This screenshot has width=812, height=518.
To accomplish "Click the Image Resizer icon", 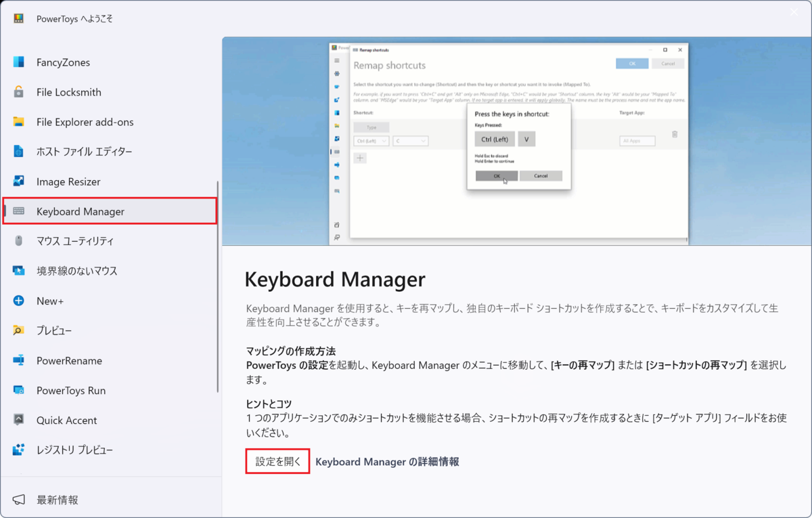I will coord(19,181).
